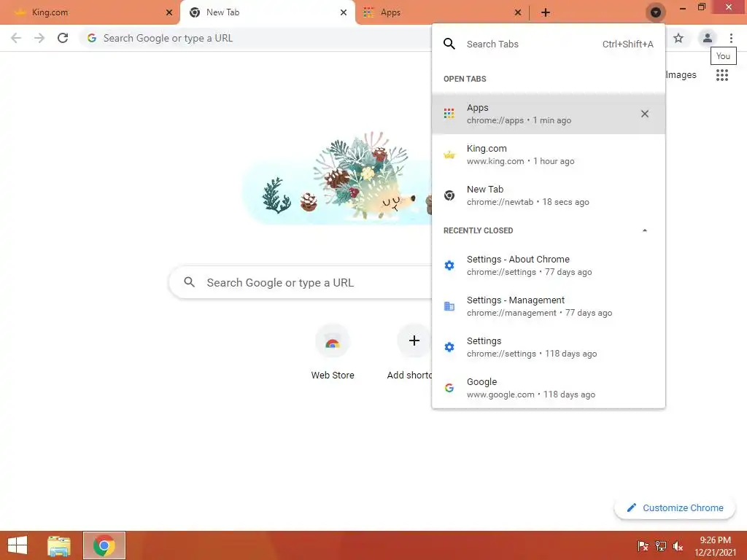Select the New Tab tab in strip
The image size is (747, 560).
267,12
